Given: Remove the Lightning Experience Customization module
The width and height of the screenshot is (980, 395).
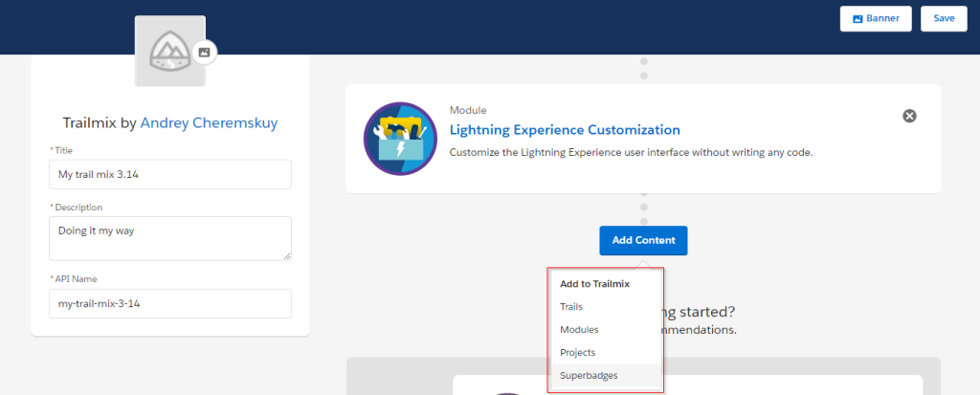Looking at the screenshot, I should (909, 116).
